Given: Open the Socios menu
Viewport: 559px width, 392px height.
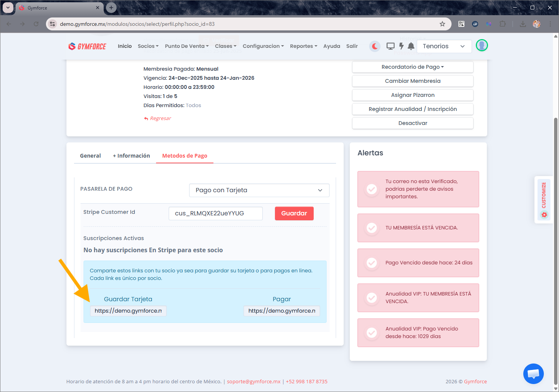Looking at the screenshot, I should 148,46.
